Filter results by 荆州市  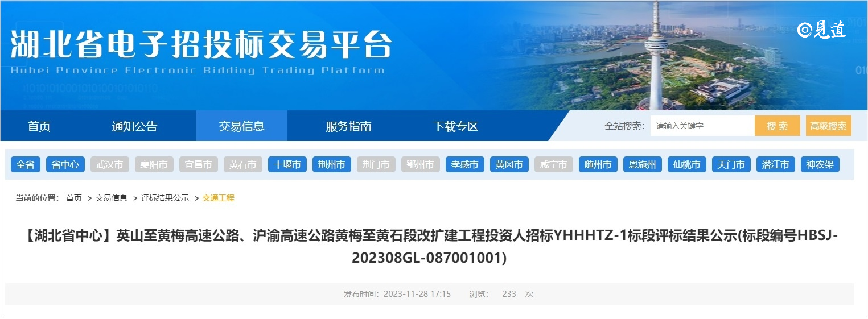[332, 165]
